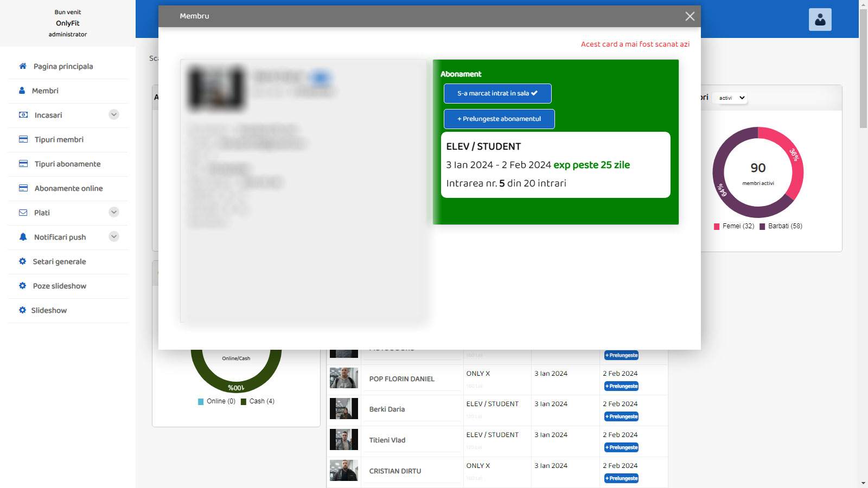This screenshot has width=868, height=488.
Task: Click the money icon beside Incasari
Action: 23,115
